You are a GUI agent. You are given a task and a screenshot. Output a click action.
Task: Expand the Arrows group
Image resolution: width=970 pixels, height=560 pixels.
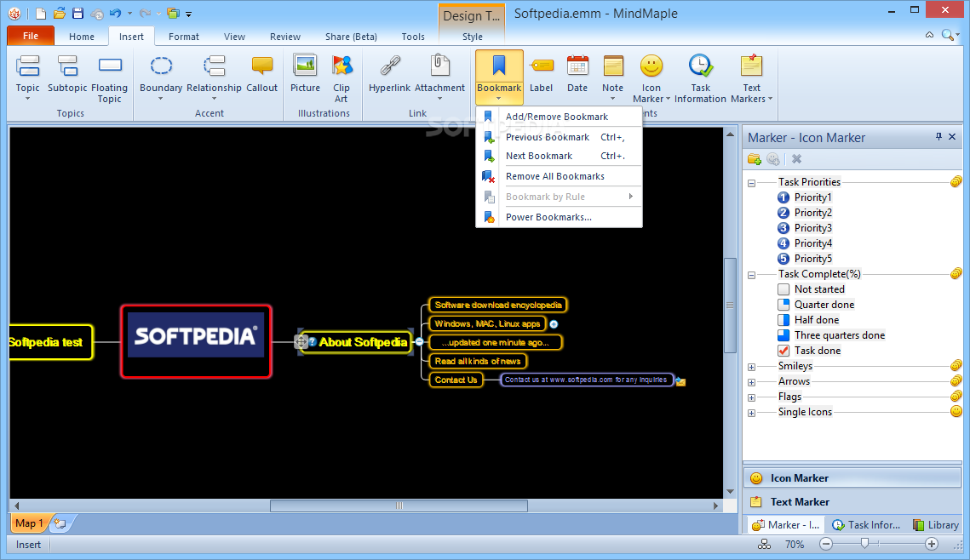(x=752, y=383)
